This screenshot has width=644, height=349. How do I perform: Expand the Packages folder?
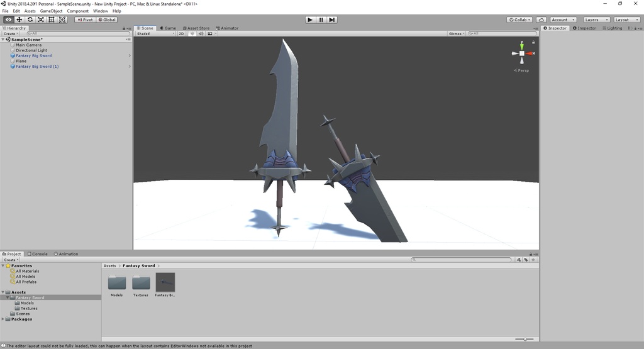[x=3, y=319]
